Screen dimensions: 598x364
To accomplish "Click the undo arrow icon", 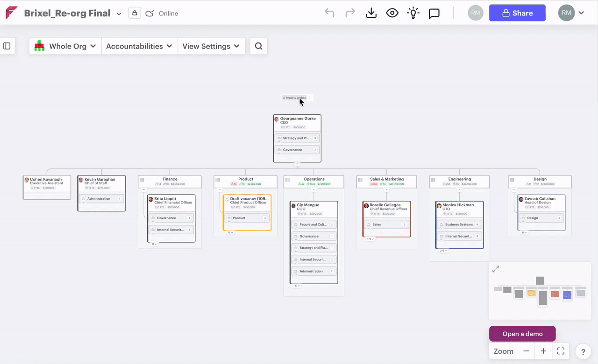I will click(x=329, y=13).
